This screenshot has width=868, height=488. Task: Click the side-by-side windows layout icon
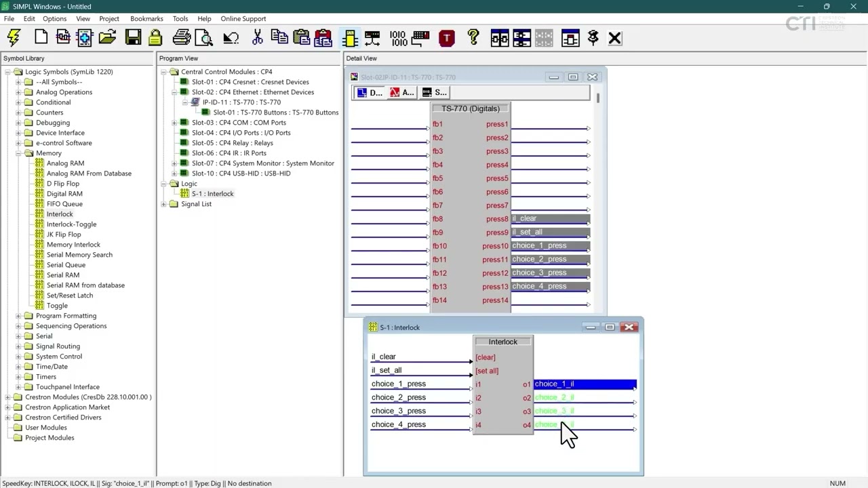pos(500,38)
